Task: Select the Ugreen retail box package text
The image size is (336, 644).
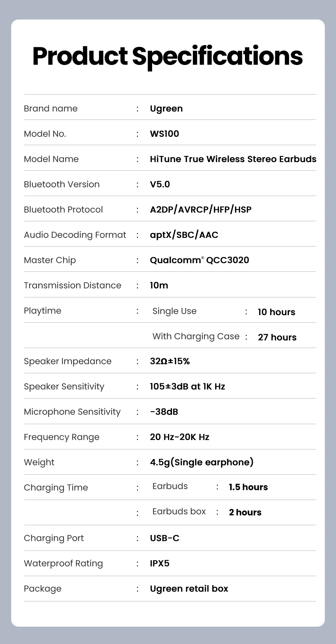Action: (x=189, y=589)
